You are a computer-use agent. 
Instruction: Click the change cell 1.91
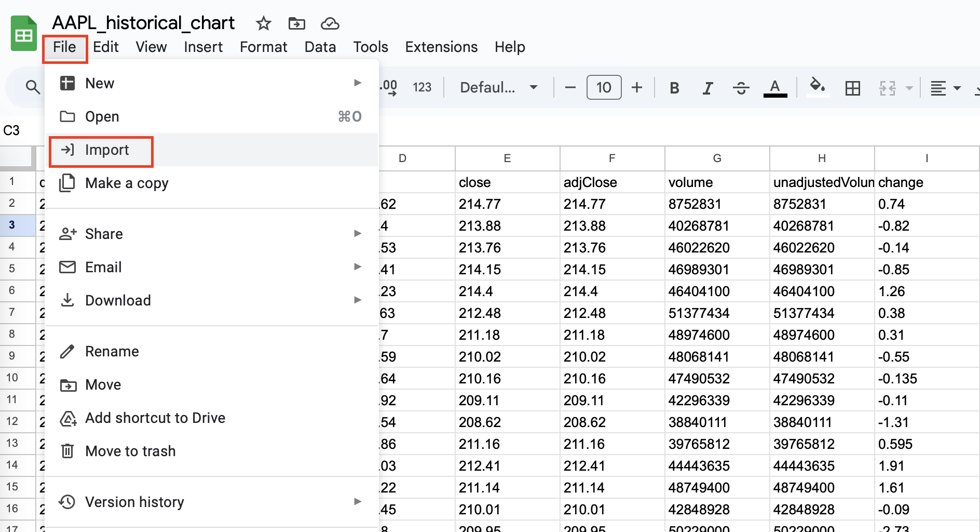pos(927,466)
